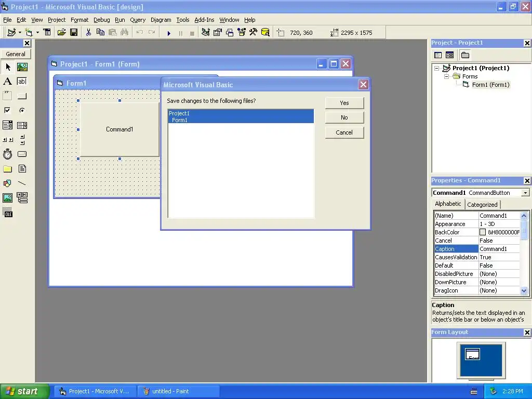Click the General toolbox tab button
Image resolution: width=532 pixels, height=399 pixels.
pyautogui.click(x=16, y=54)
